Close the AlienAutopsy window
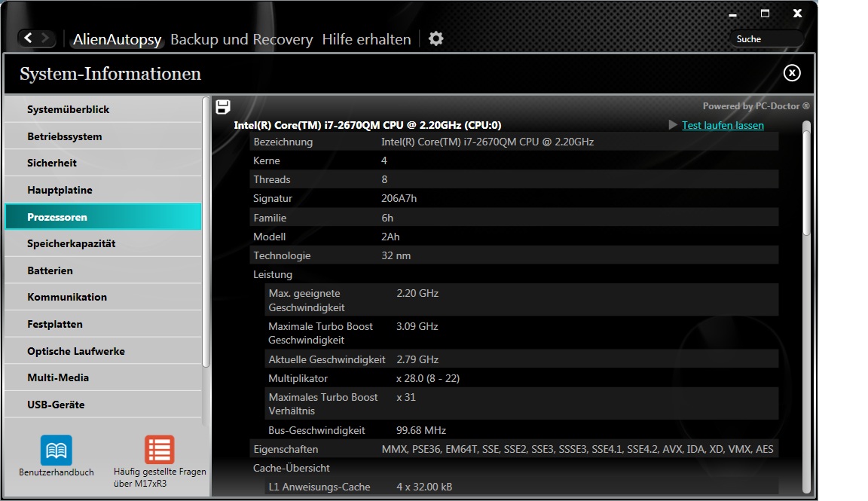 [x=797, y=14]
